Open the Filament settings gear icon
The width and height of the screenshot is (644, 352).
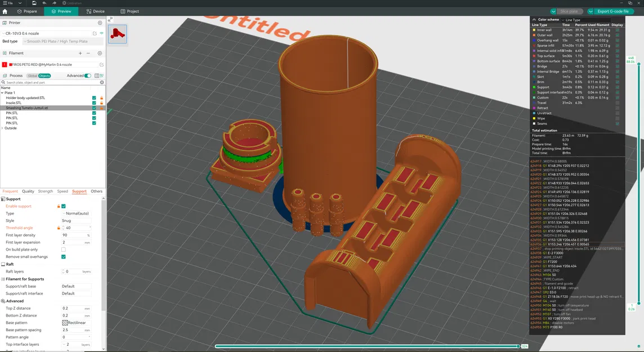coord(100,53)
